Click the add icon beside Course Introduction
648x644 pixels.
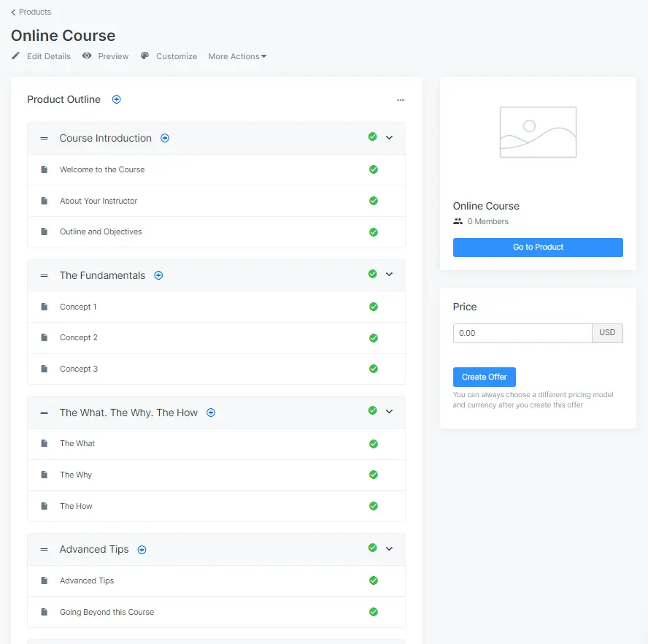[x=165, y=138]
